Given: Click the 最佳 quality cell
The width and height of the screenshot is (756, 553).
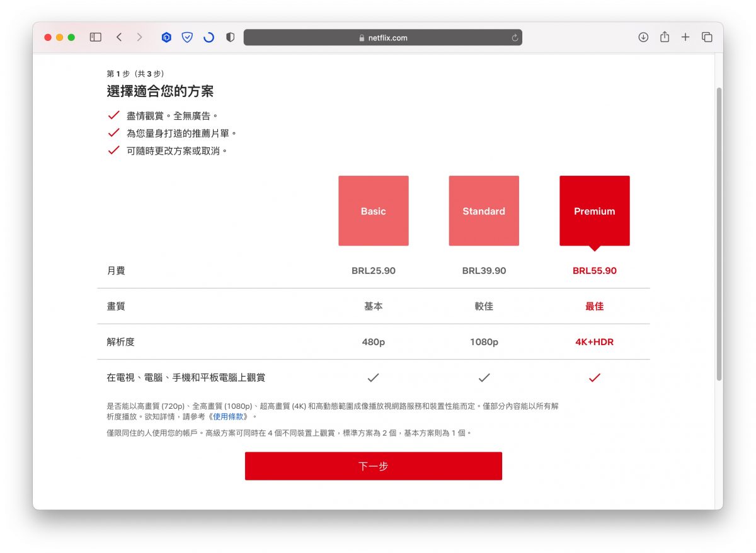Looking at the screenshot, I should pyautogui.click(x=595, y=306).
